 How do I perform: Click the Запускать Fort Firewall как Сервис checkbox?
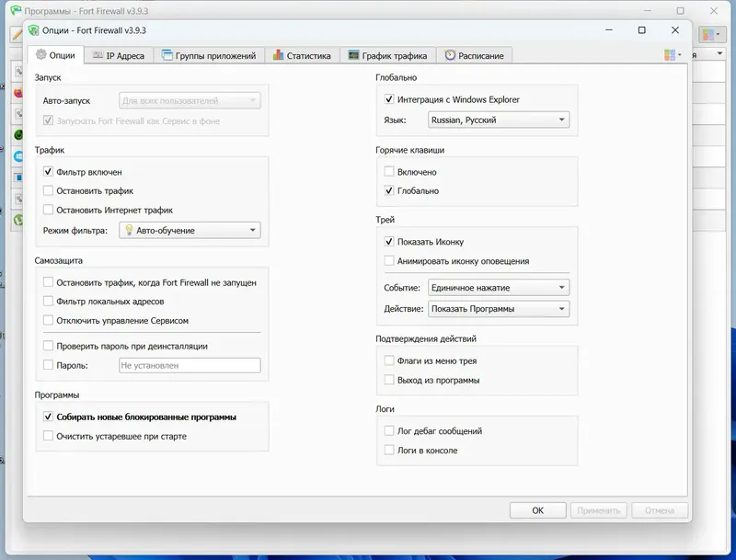(x=48, y=120)
